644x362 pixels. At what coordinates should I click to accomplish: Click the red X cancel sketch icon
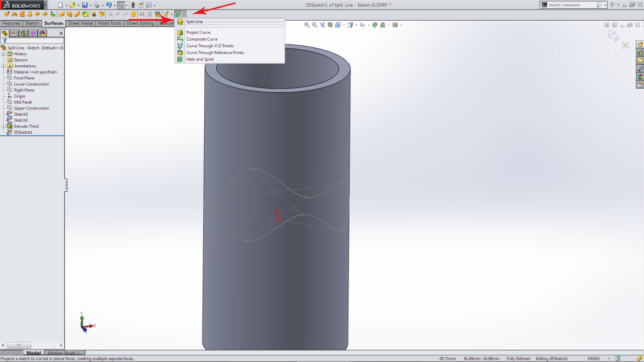pos(626,45)
